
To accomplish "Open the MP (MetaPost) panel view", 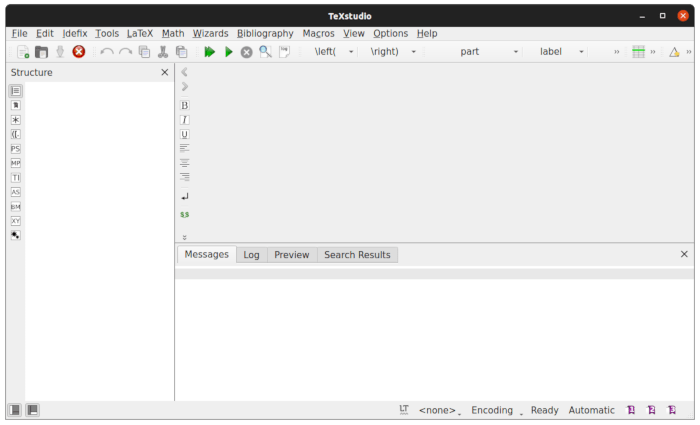I will [x=16, y=163].
